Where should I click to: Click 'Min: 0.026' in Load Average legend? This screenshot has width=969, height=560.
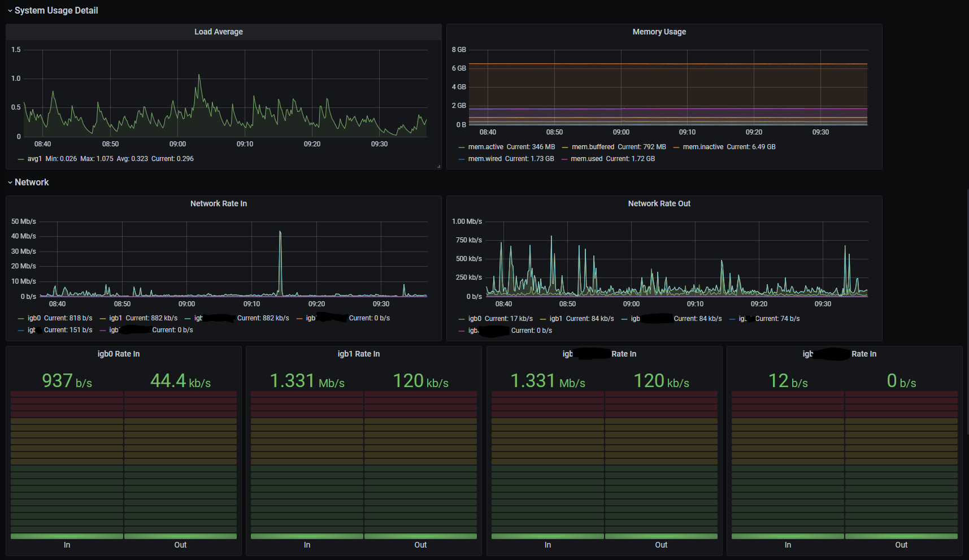click(x=61, y=159)
